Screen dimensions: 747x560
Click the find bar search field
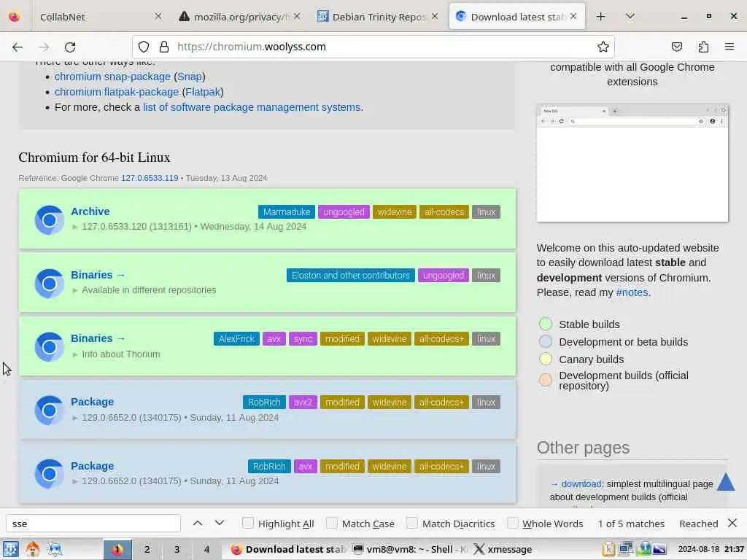(x=93, y=524)
